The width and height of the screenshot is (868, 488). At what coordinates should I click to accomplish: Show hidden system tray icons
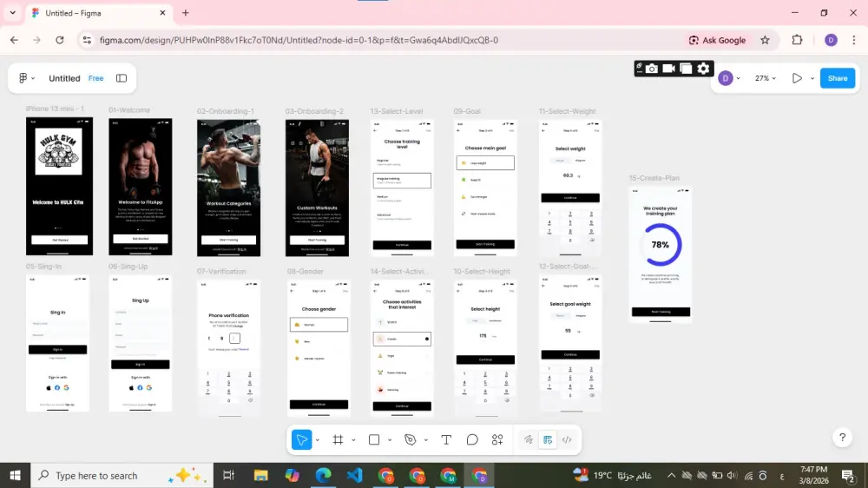[x=671, y=475]
